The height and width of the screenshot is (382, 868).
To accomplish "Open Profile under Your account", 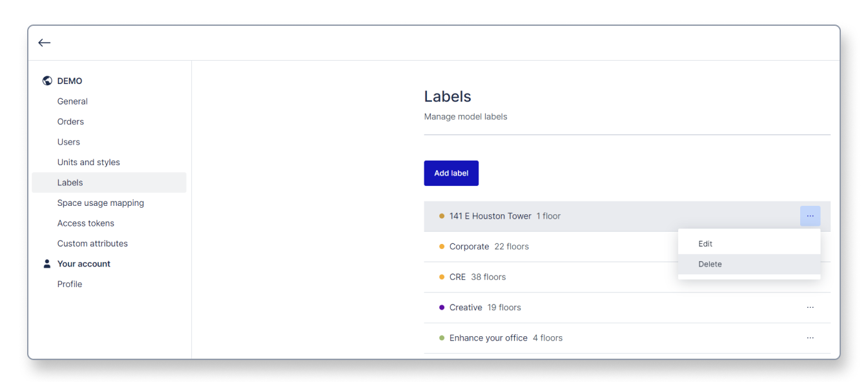I will click(70, 284).
